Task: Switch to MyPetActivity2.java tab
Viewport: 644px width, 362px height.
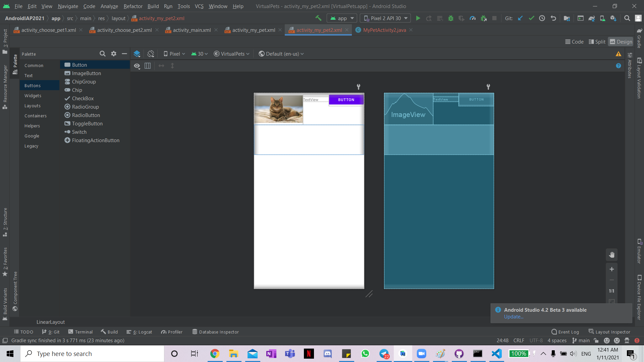Action: point(384,30)
